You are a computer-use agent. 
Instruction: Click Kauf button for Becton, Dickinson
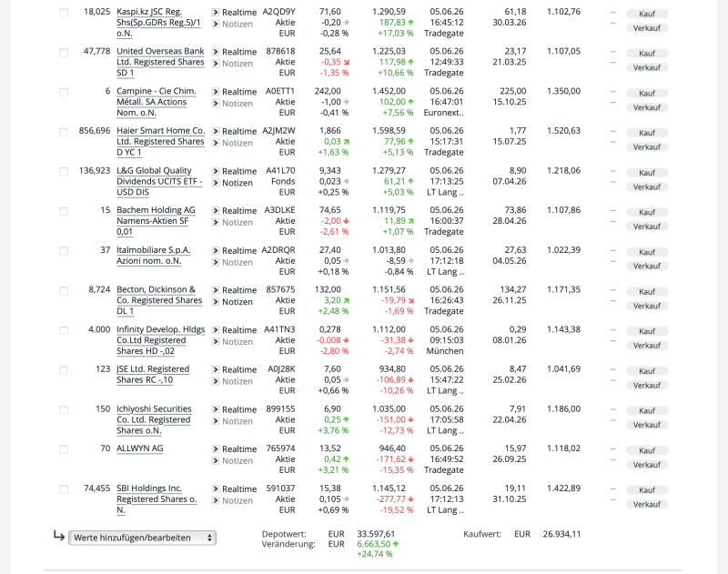coord(647,292)
